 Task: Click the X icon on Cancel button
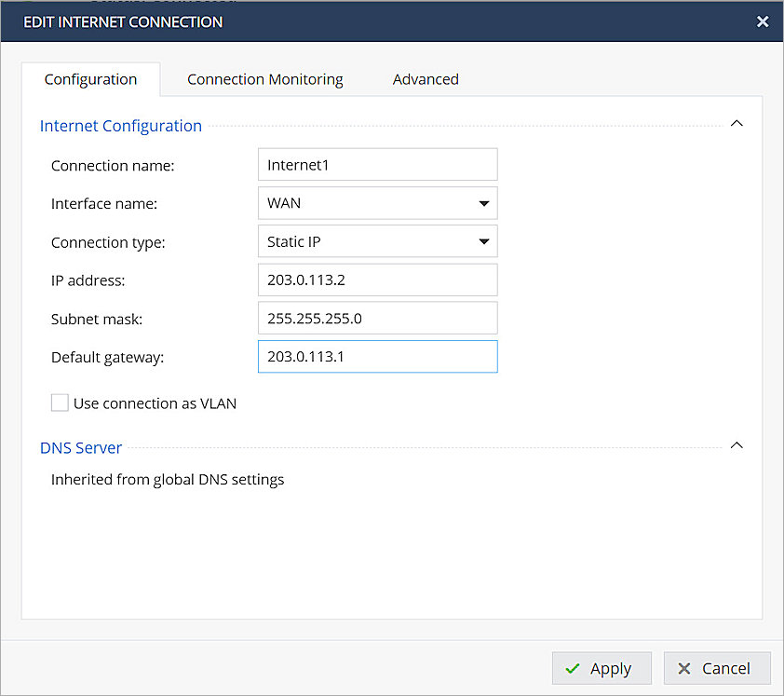(684, 668)
